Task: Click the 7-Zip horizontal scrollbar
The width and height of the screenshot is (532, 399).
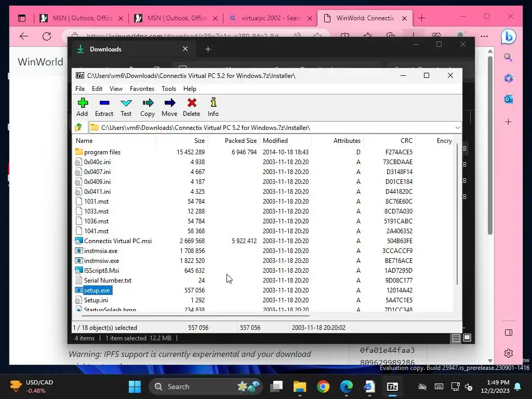Action: (195, 315)
